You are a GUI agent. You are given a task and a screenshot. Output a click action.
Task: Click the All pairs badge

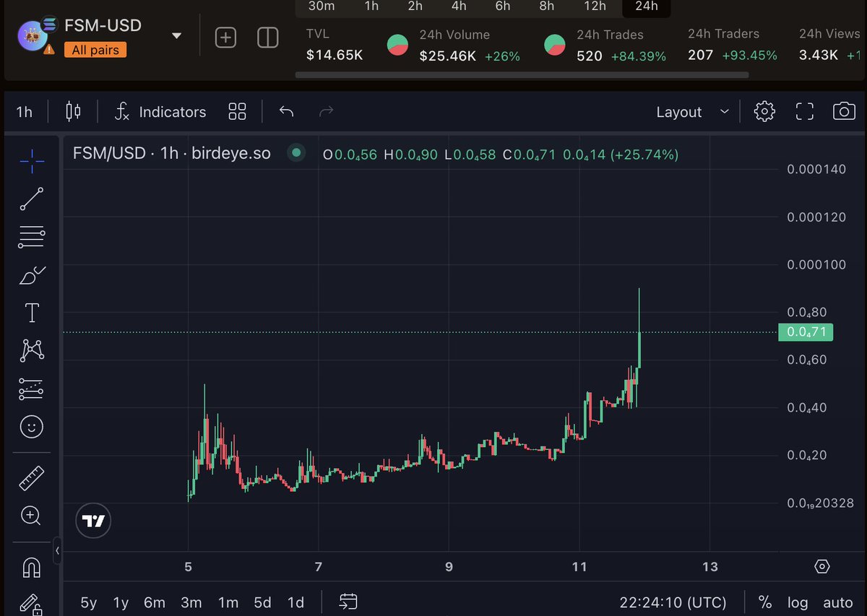pos(95,50)
